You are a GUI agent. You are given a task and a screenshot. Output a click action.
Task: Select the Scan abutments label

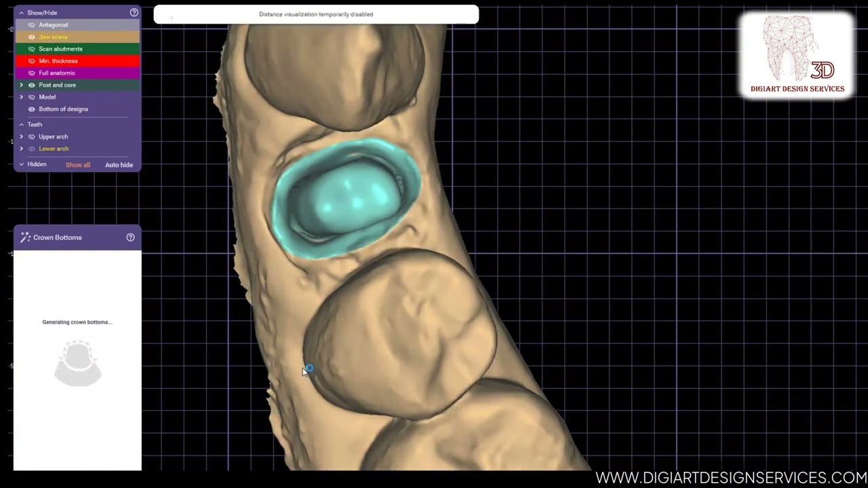click(60, 49)
